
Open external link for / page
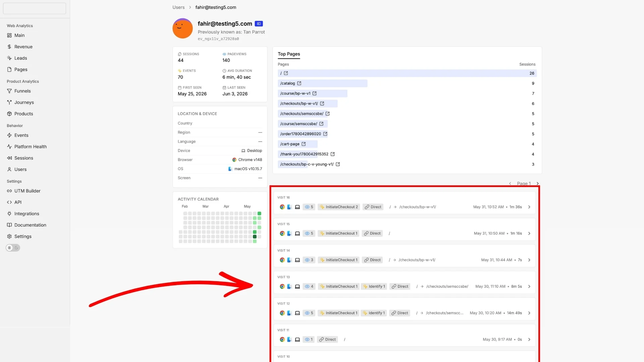[286, 73]
